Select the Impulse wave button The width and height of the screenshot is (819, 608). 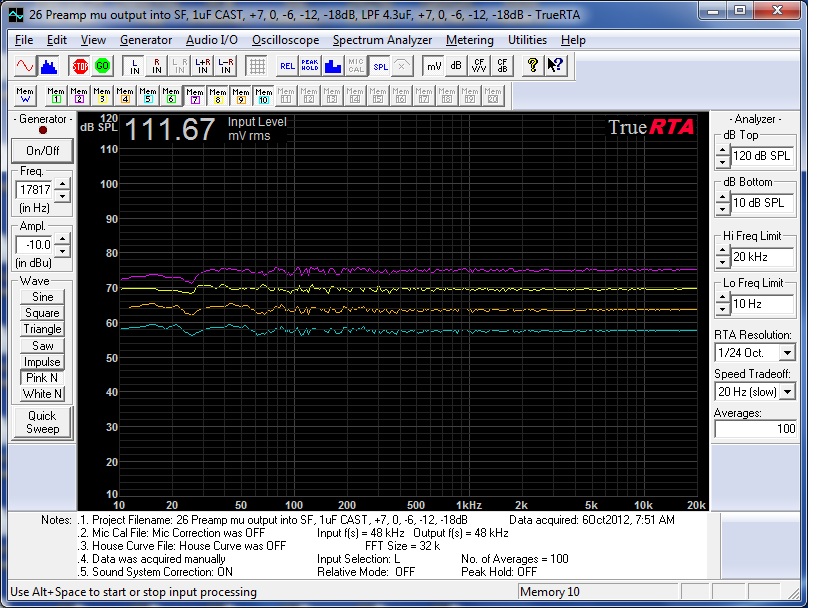click(x=42, y=361)
